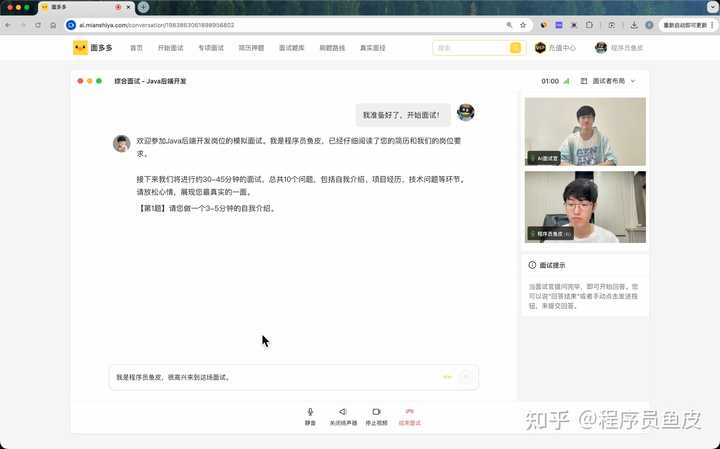The height and width of the screenshot is (449, 720).
Task: Click the browser forward arrow
Action: click(23, 25)
